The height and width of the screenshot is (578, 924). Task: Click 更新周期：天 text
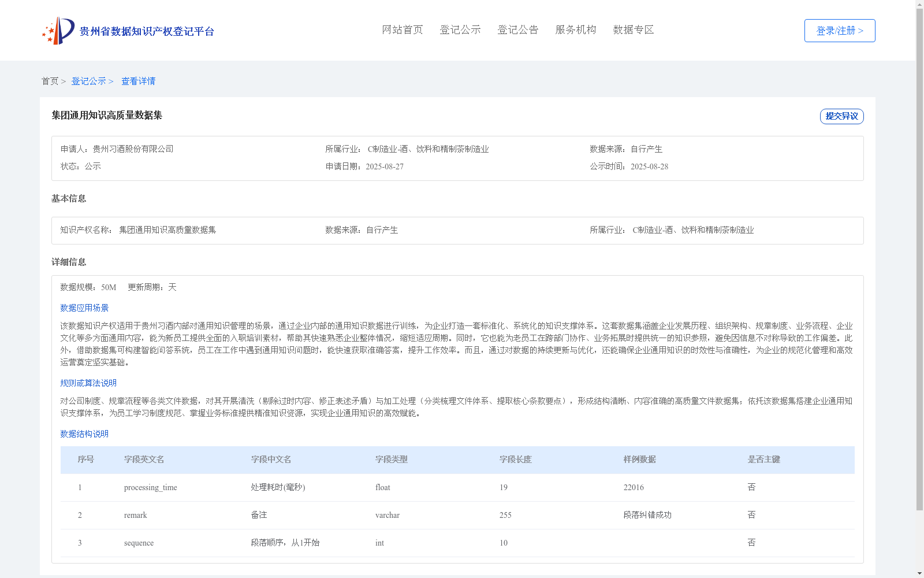pyautogui.click(x=152, y=287)
